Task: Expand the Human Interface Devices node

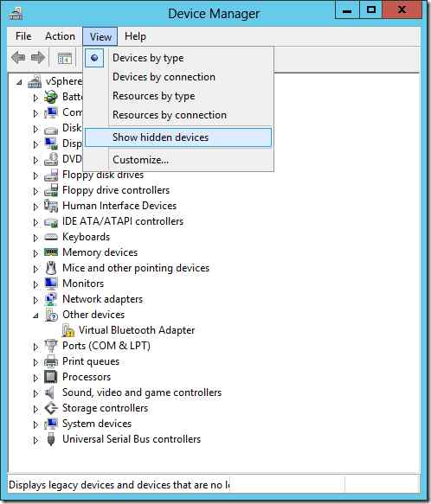Action: pos(35,207)
